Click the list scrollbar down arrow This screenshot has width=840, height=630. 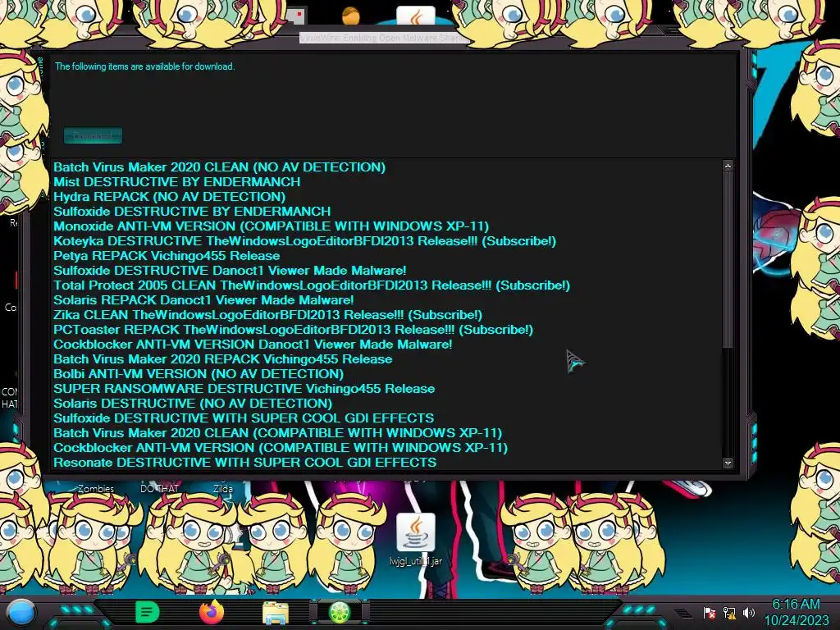[x=728, y=463]
